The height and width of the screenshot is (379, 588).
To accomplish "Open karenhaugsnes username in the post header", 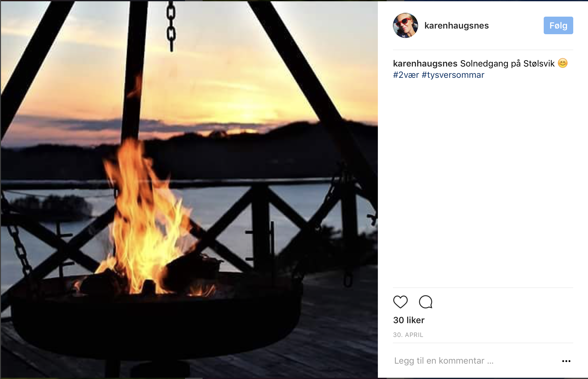I will point(456,25).
